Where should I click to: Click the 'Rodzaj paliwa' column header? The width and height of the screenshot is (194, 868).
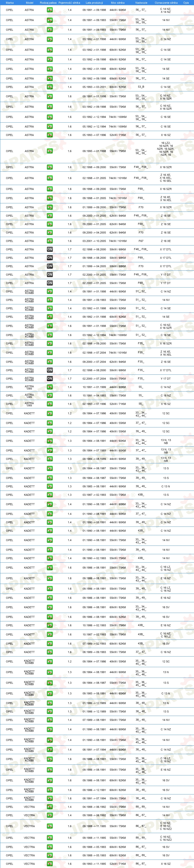[x=48, y=3]
